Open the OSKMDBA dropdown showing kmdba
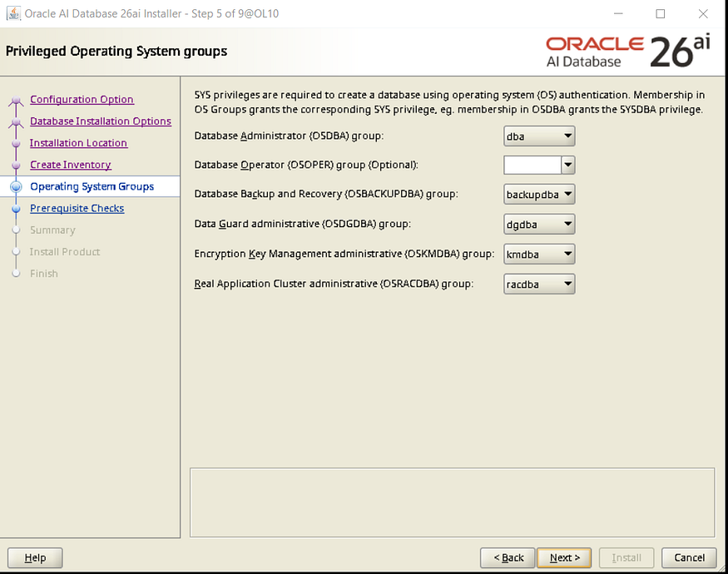 click(539, 254)
